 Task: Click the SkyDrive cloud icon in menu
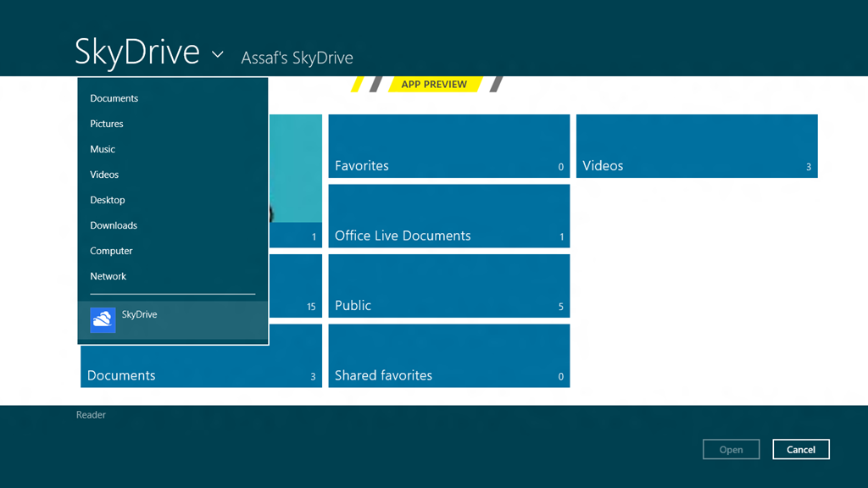click(x=103, y=320)
